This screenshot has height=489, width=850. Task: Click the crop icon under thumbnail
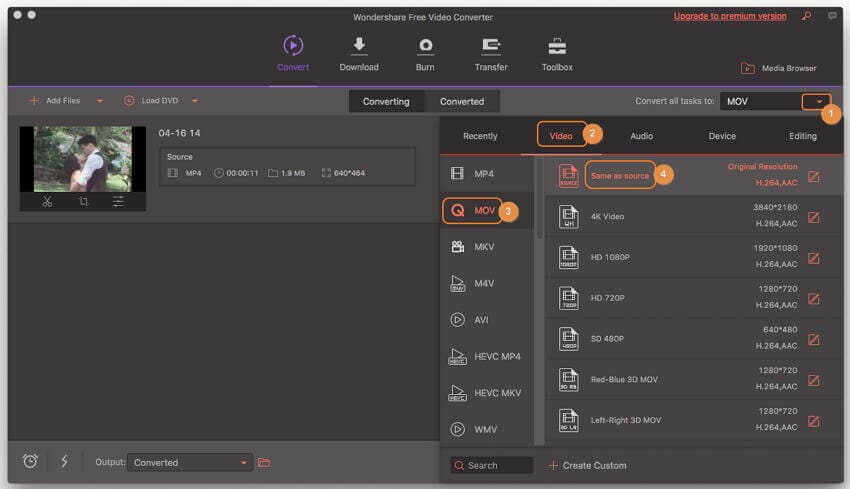[x=83, y=202]
